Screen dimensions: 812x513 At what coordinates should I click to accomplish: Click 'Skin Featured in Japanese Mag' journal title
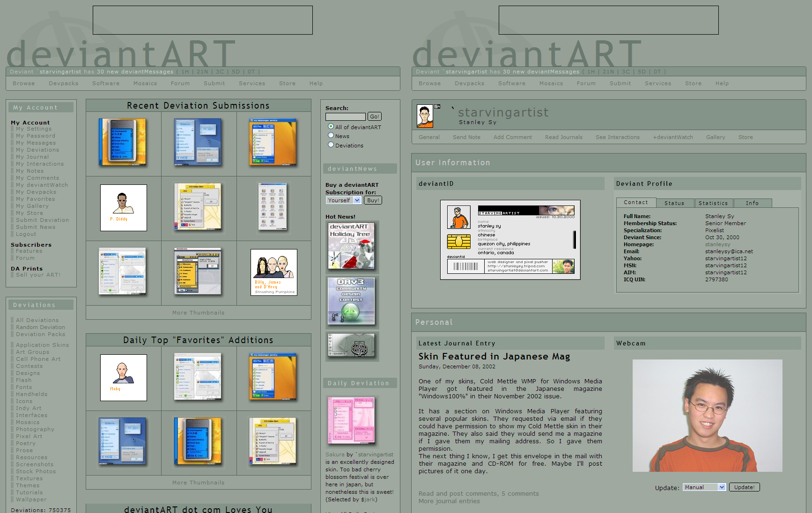click(x=494, y=357)
